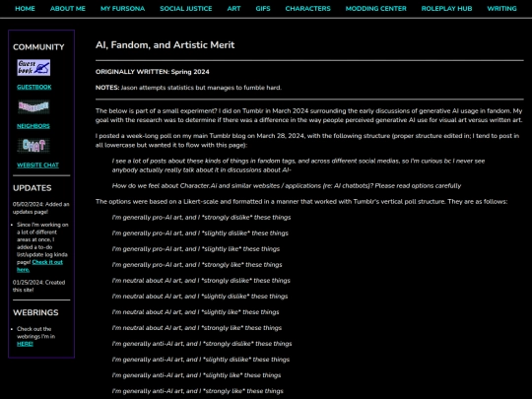Click option 'anti-AI art, and I *slightly dislike*'
The width and height of the screenshot is (532, 399).
(x=201, y=360)
